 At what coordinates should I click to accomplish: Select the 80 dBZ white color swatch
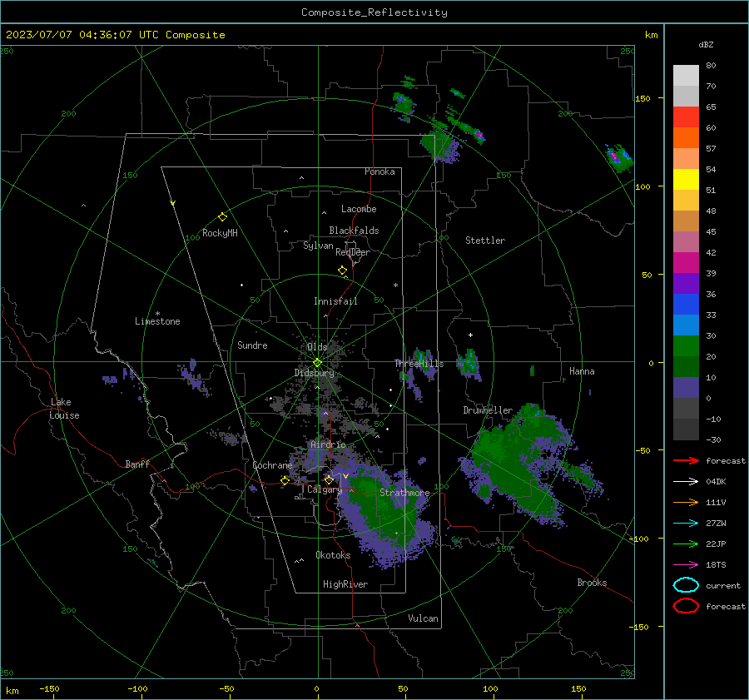coord(686,75)
